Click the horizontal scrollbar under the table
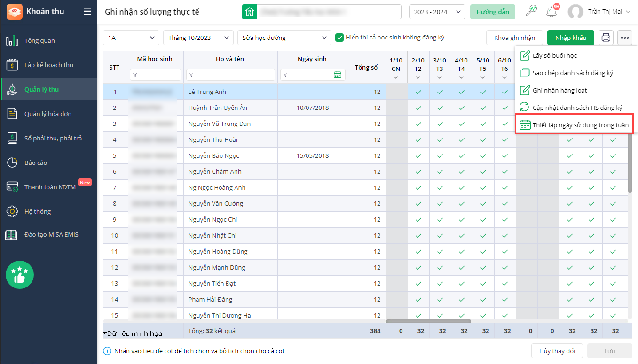Image resolution: width=638 pixels, height=364 pixels. coord(428,321)
